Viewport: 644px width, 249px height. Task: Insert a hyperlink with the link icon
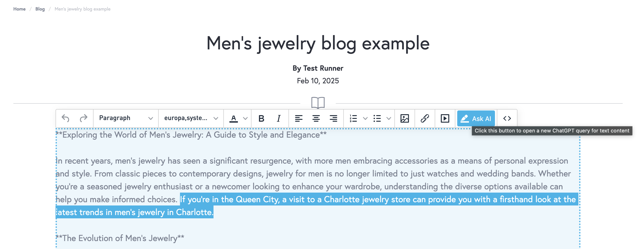point(425,118)
